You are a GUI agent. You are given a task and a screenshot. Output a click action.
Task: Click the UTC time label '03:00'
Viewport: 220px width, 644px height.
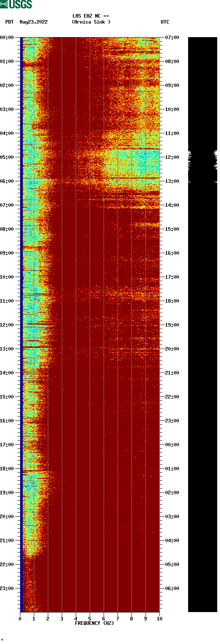[172, 517]
